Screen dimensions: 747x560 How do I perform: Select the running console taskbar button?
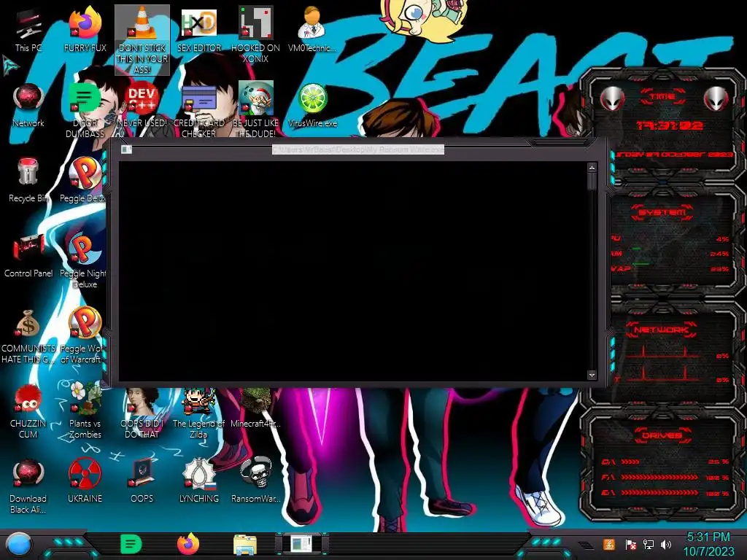(x=301, y=544)
